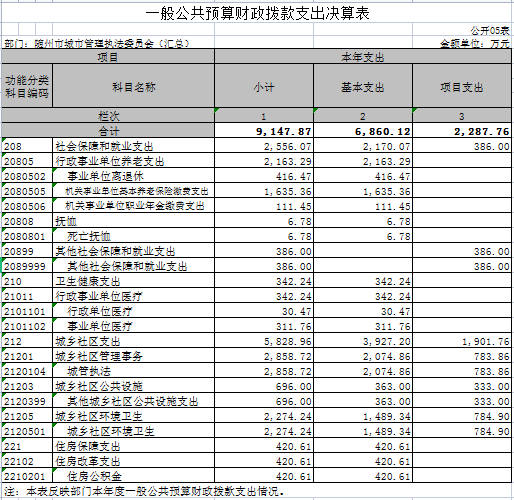Select code cell 2080505
The width and height of the screenshot is (514, 500).
(27, 191)
